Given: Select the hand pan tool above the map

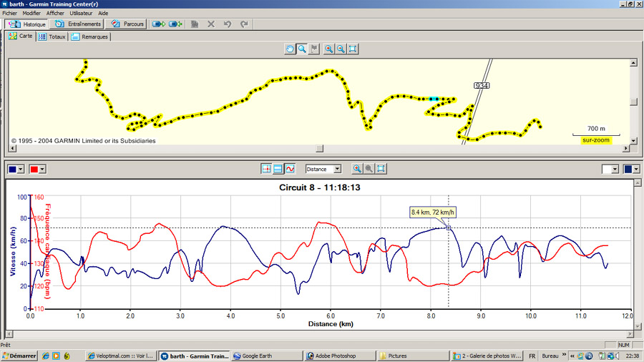Looking at the screenshot, I should (x=290, y=49).
